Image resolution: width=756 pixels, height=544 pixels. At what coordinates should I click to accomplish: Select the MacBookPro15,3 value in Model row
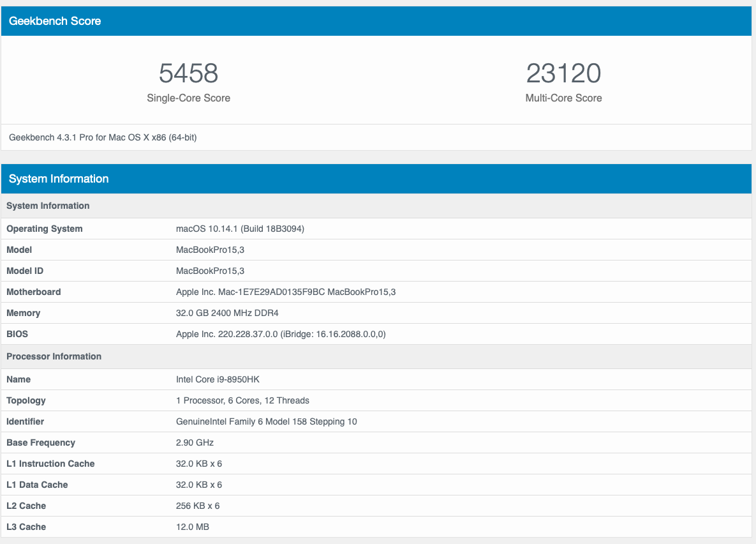pyautogui.click(x=211, y=250)
